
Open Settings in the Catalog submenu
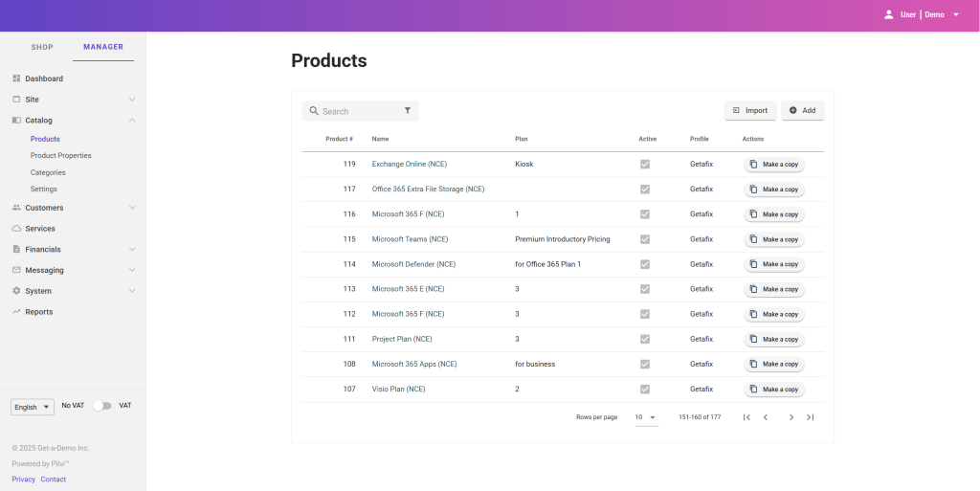[44, 189]
